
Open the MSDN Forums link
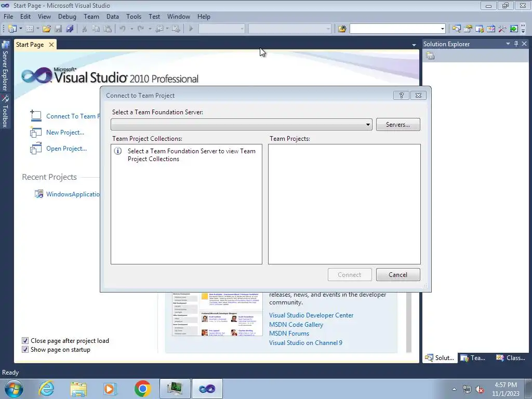[x=289, y=334]
